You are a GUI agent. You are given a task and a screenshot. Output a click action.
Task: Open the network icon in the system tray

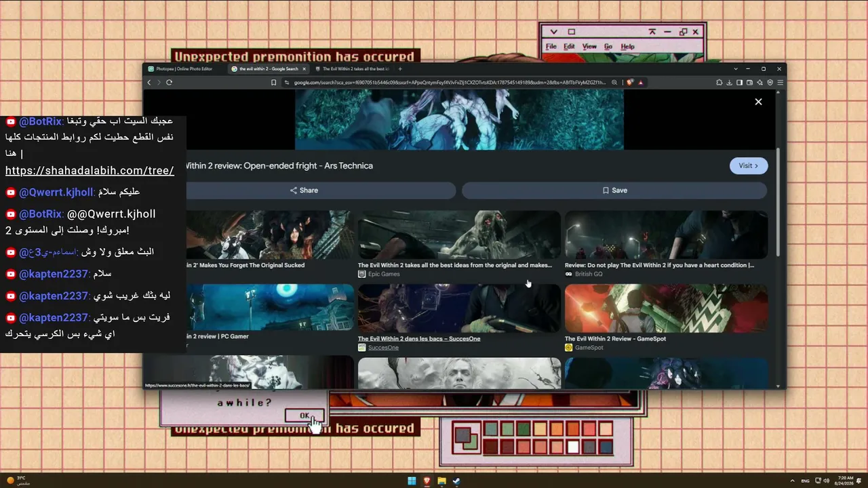tap(817, 481)
